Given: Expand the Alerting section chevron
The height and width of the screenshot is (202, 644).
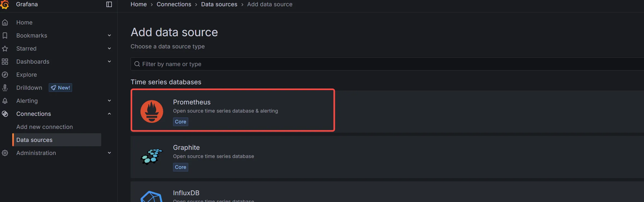Looking at the screenshot, I should click(109, 101).
